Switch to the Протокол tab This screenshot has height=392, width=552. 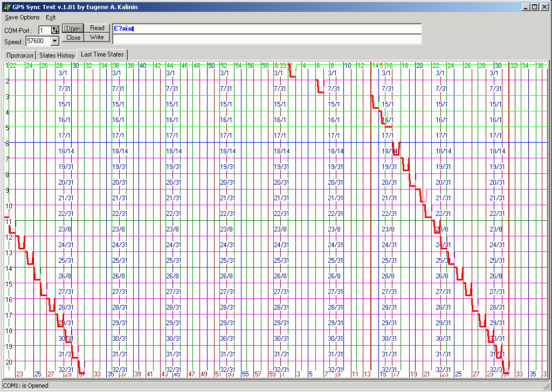pos(20,55)
